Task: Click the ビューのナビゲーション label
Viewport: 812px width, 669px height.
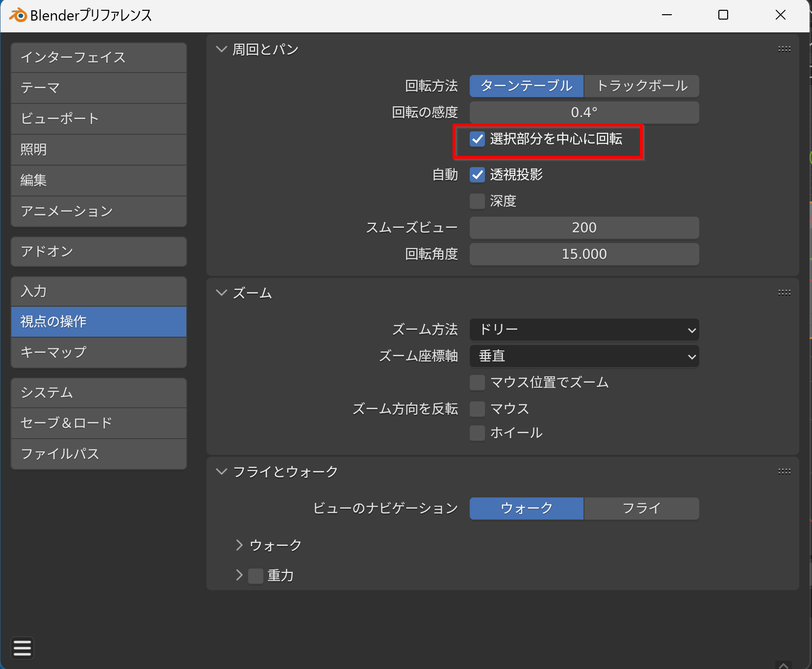Action: (385, 509)
